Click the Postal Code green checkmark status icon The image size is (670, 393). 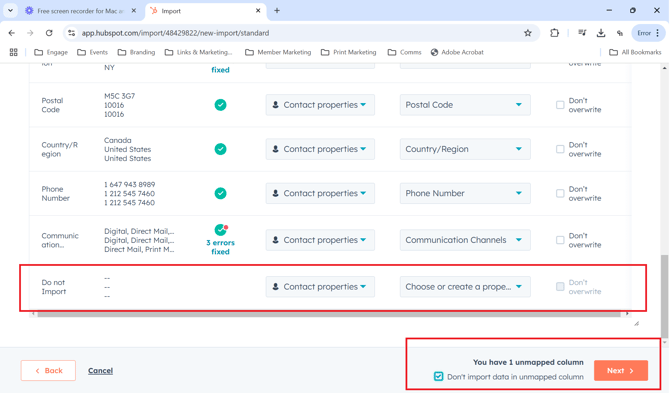(220, 105)
